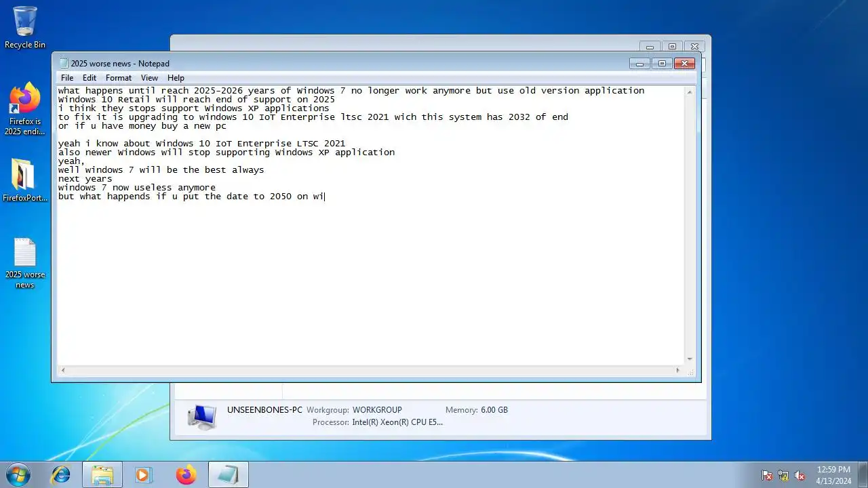The height and width of the screenshot is (488, 868).
Task: Open the View menu in Notepad
Action: click(149, 78)
